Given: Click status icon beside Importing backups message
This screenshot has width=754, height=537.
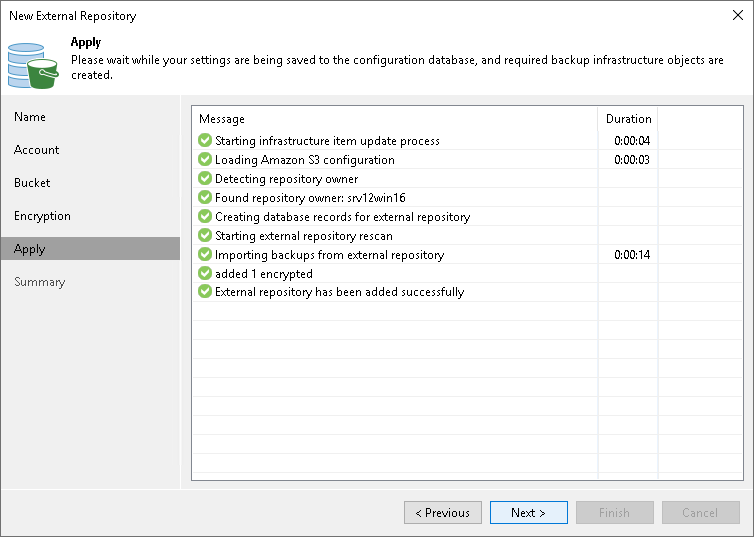Looking at the screenshot, I should pos(205,255).
